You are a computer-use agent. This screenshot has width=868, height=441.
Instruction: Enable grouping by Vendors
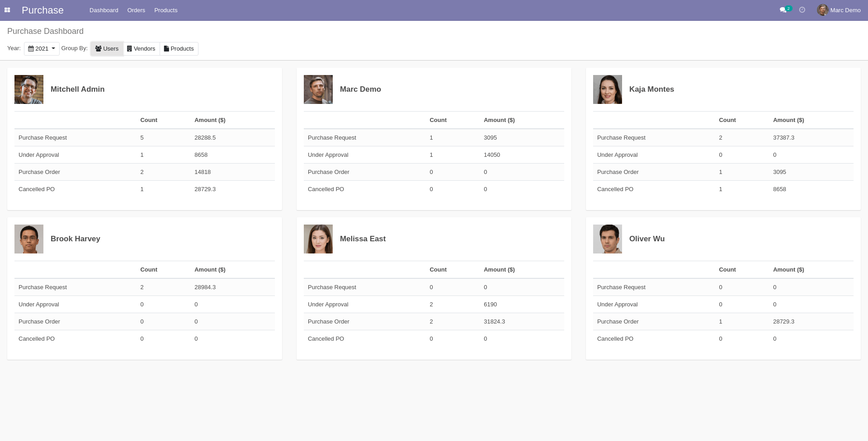[x=141, y=48]
